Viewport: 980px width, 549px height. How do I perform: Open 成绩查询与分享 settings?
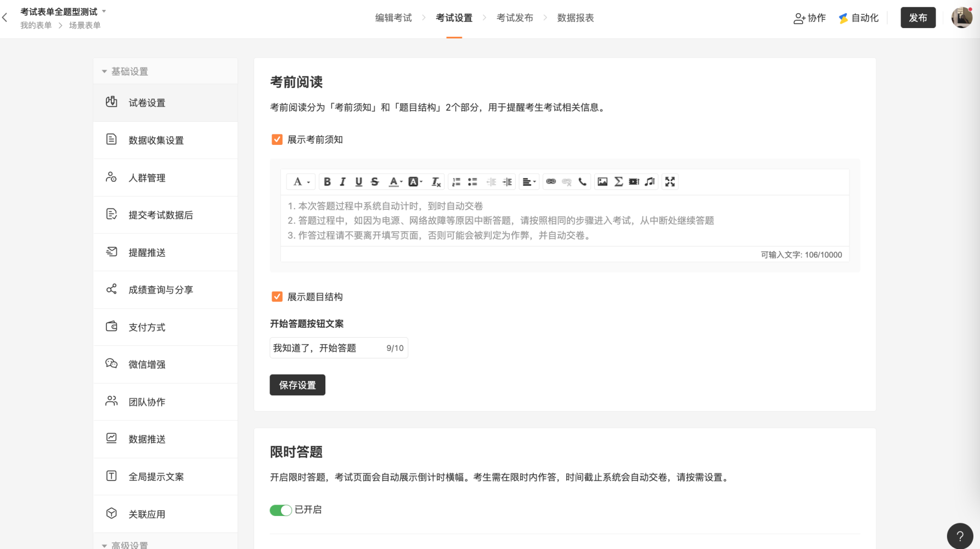(x=165, y=289)
